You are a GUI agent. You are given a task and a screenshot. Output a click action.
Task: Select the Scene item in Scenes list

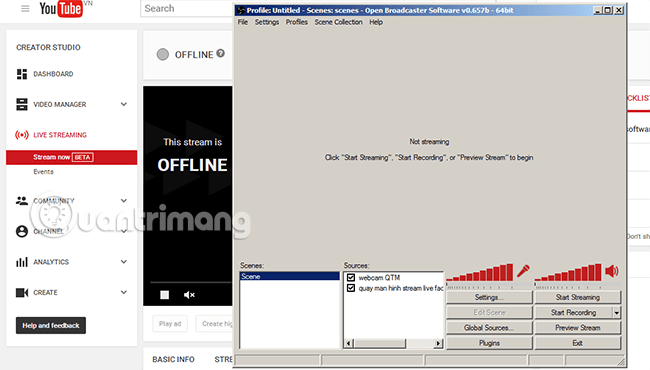tap(289, 276)
